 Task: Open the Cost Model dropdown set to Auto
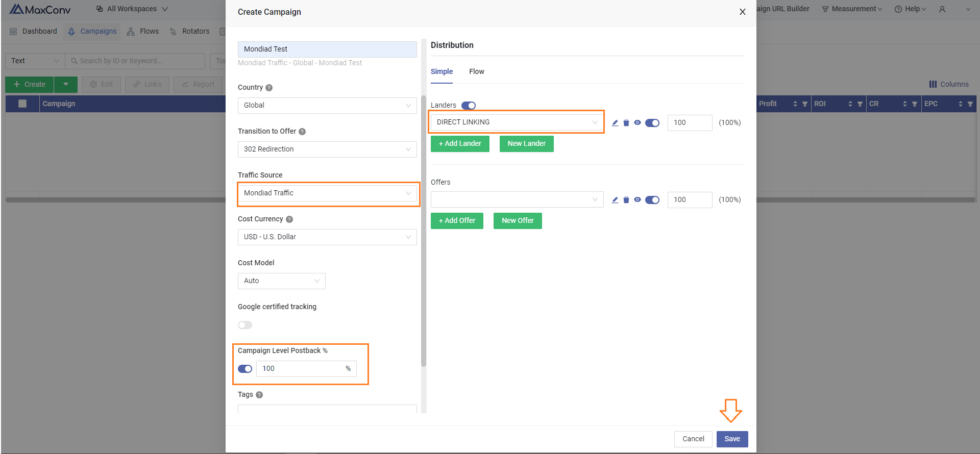pos(281,281)
